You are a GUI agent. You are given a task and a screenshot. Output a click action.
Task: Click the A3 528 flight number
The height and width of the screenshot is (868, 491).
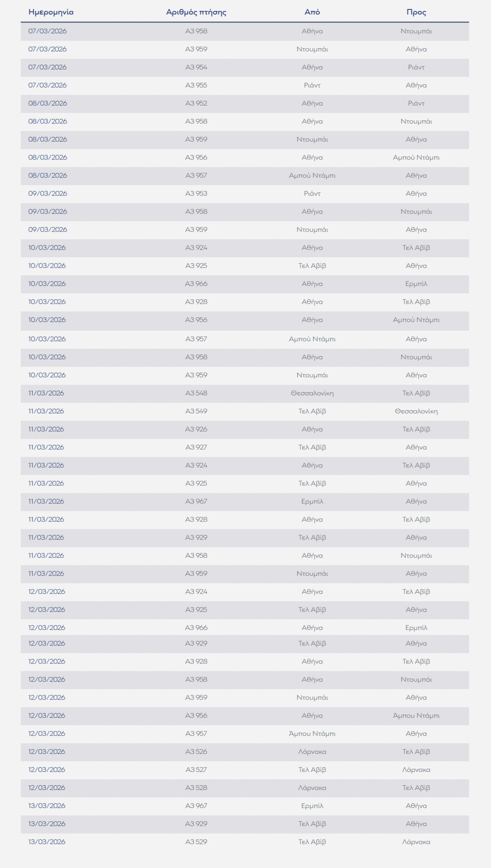tap(196, 788)
